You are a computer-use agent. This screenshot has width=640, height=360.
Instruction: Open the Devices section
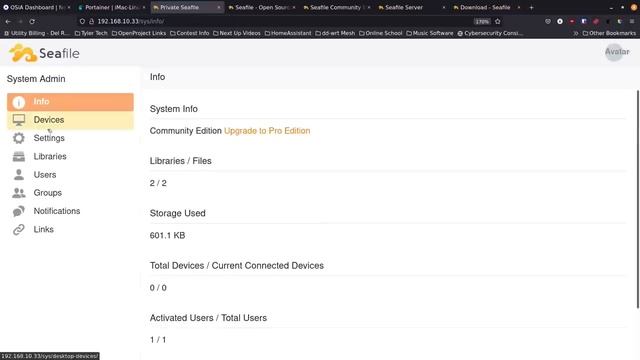pyautogui.click(x=70, y=120)
